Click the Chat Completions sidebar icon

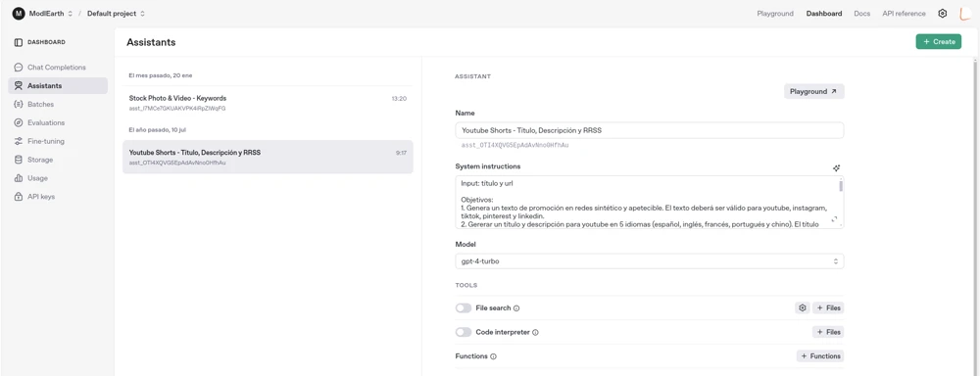[x=18, y=68]
